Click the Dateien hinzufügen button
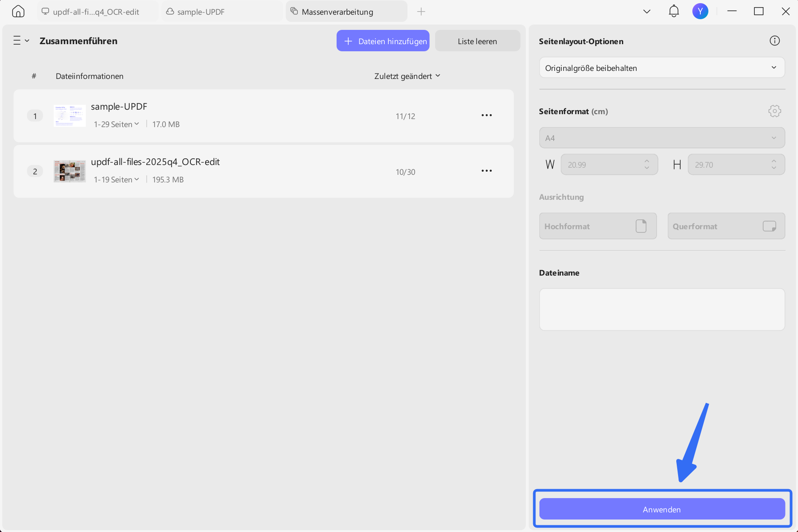The width and height of the screenshot is (798, 532). 383,41
